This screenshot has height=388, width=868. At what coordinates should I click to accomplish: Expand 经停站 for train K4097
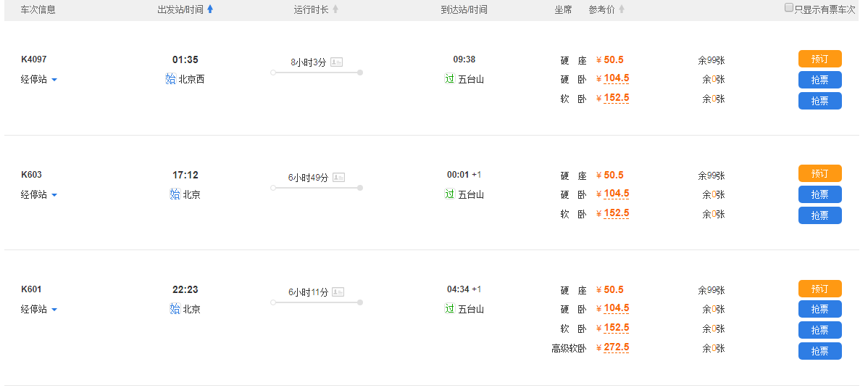click(38, 80)
